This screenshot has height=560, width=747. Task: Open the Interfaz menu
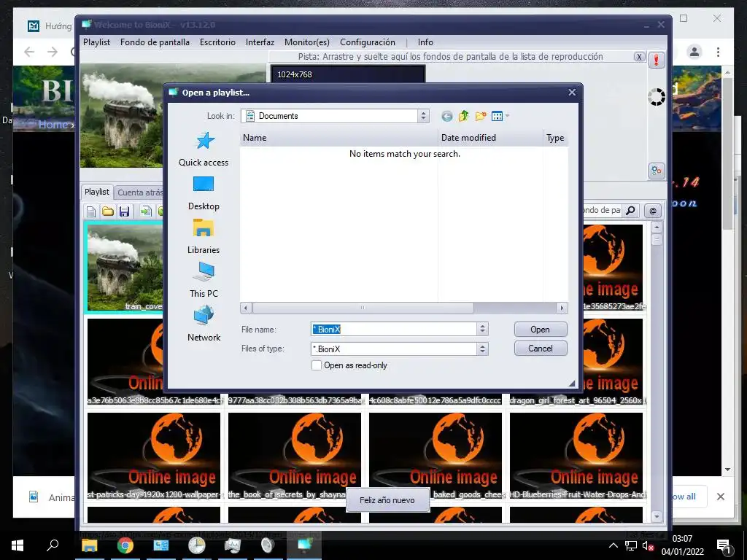pos(260,42)
